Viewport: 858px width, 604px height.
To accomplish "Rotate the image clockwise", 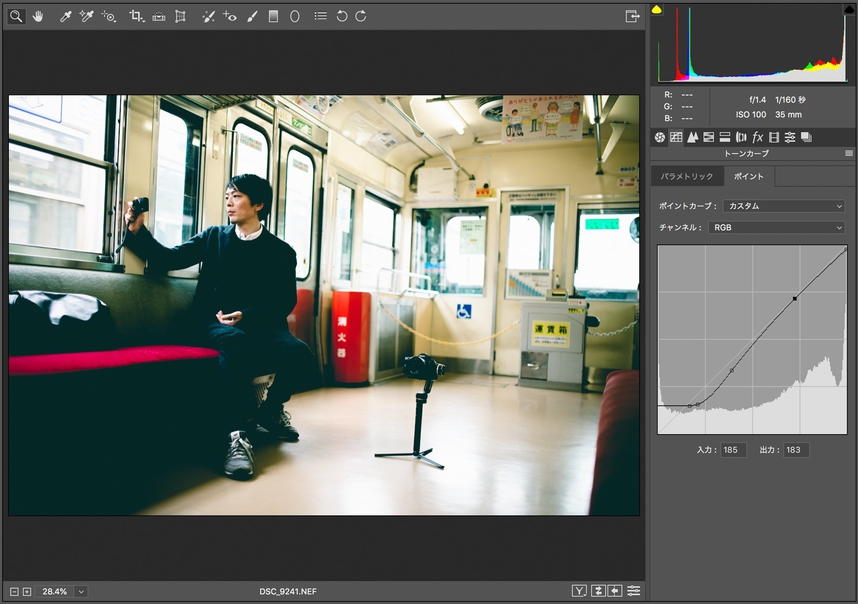I will (361, 16).
